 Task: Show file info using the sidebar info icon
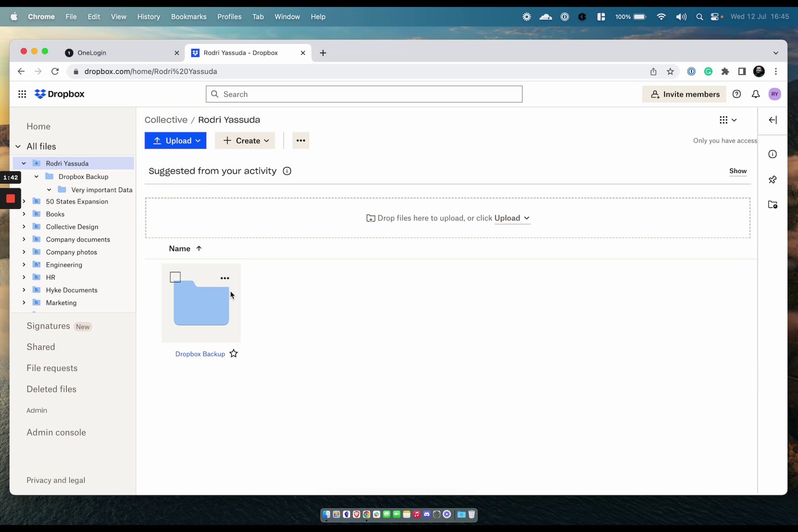tap(772, 154)
